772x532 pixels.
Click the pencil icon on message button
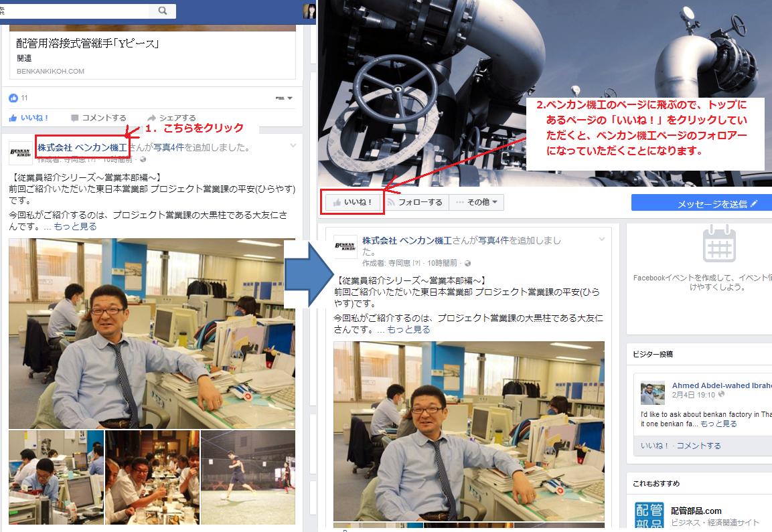[754, 203]
